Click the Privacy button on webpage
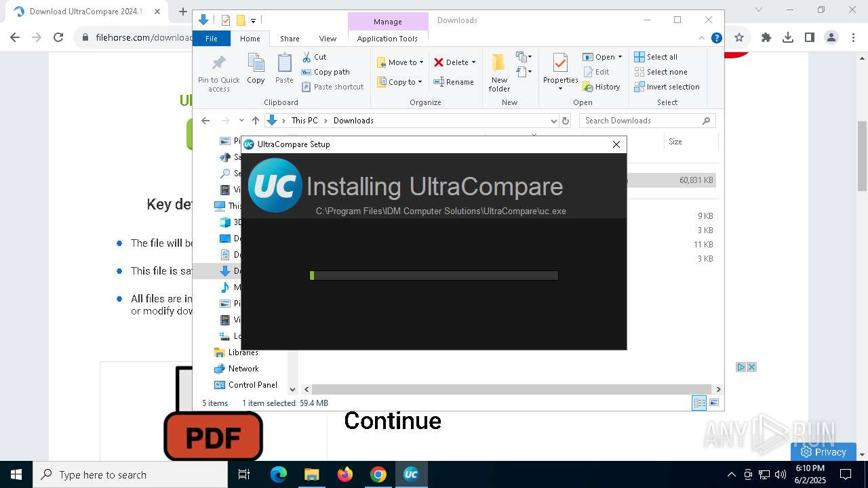 point(823,452)
